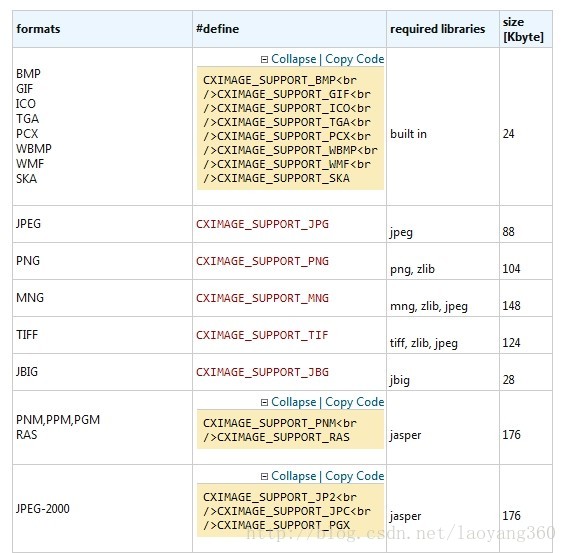The width and height of the screenshot is (567, 553).
Task: Collapse the BMP/GIF code block
Action: pos(294,59)
